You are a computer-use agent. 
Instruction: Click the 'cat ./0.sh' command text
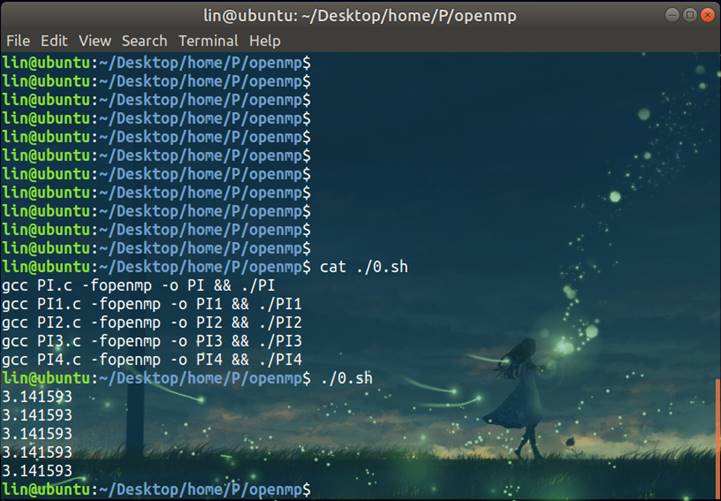click(364, 267)
